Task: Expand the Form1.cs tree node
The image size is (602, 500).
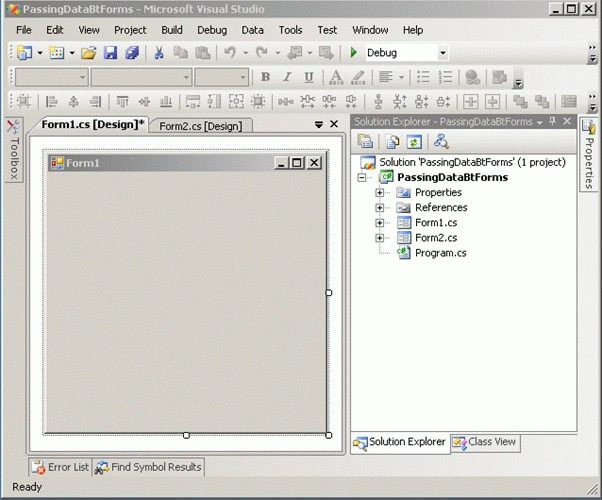Action: (x=379, y=223)
